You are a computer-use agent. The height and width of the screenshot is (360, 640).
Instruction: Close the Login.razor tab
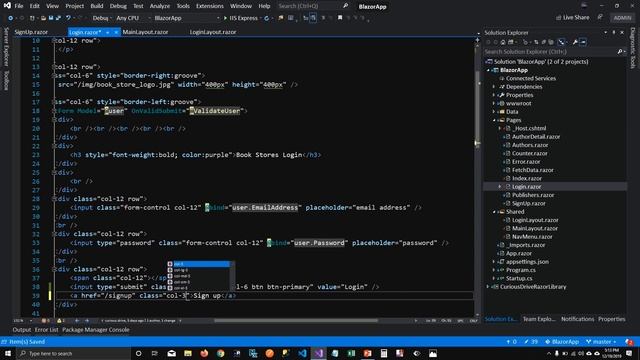tap(116, 32)
